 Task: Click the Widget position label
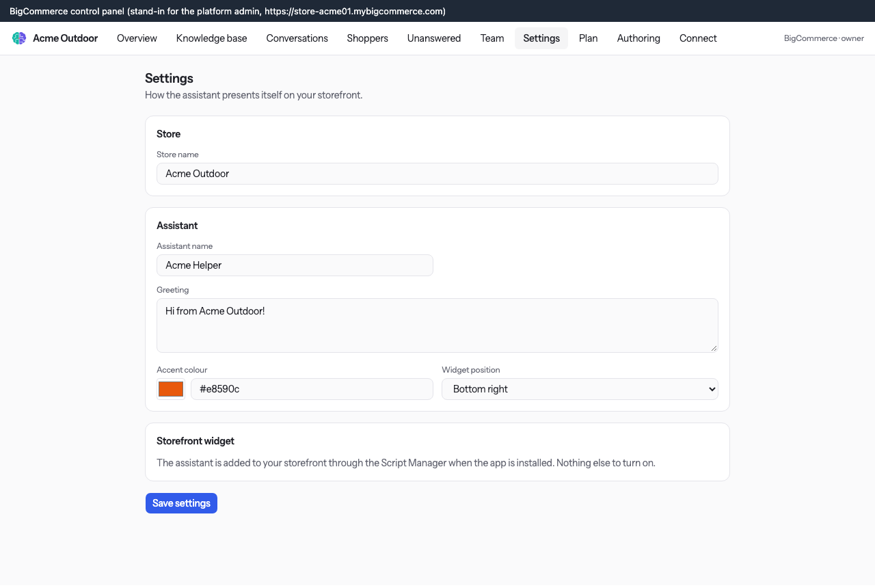point(471,370)
